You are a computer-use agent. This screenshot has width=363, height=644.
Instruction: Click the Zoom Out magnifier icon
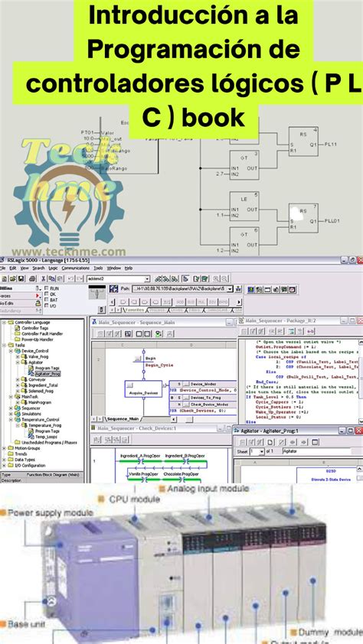(224, 279)
